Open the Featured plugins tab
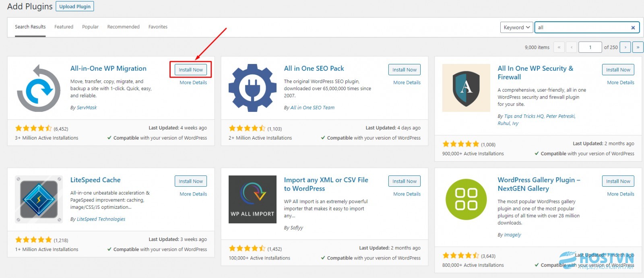 (x=64, y=27)
